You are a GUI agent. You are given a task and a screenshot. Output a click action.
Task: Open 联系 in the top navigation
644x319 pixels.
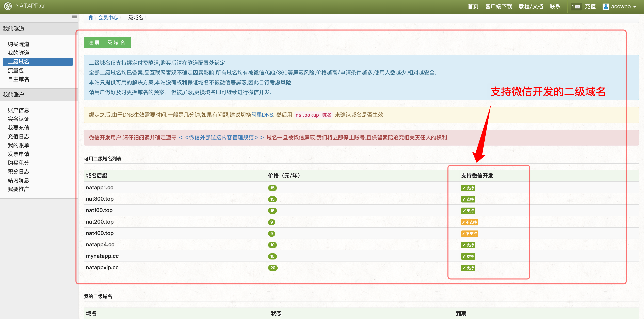(555, 7)
